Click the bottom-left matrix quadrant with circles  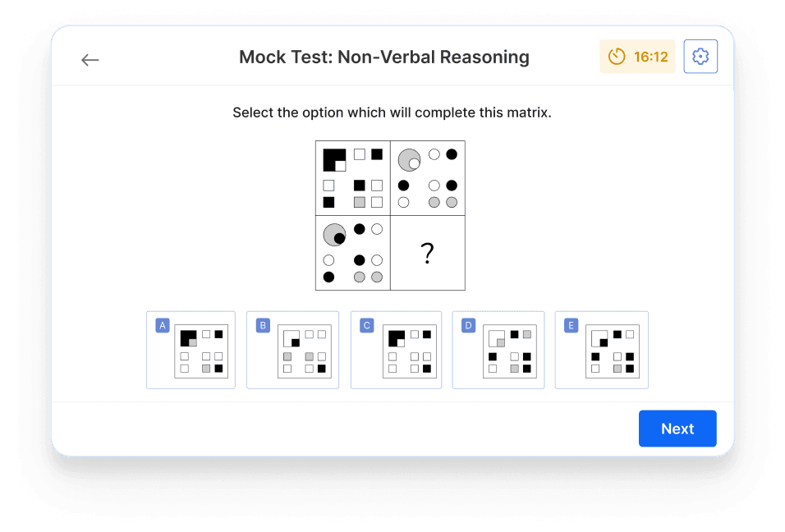(352, 252)
